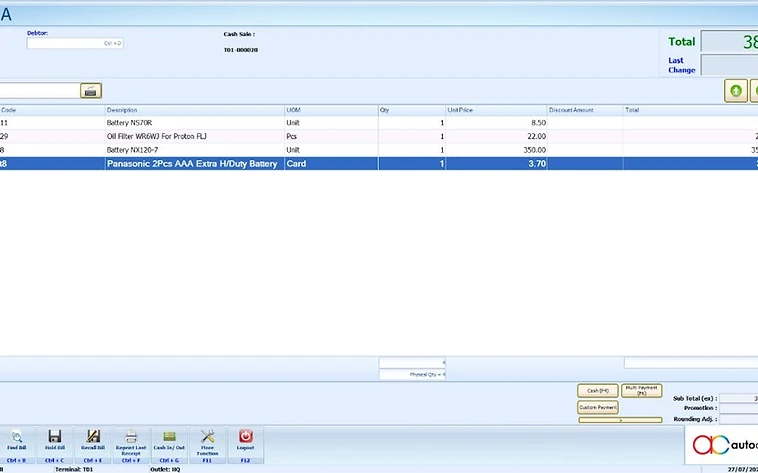Click the Unit Price column header
758x473 pixels.
click(496, 110)
